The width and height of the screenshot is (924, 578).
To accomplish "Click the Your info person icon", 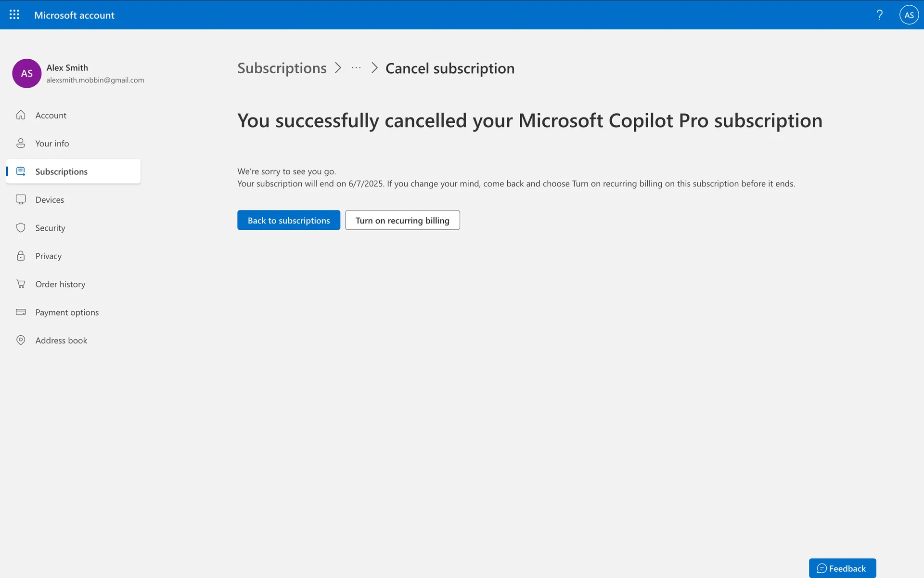I will click(x=21, y=144).
